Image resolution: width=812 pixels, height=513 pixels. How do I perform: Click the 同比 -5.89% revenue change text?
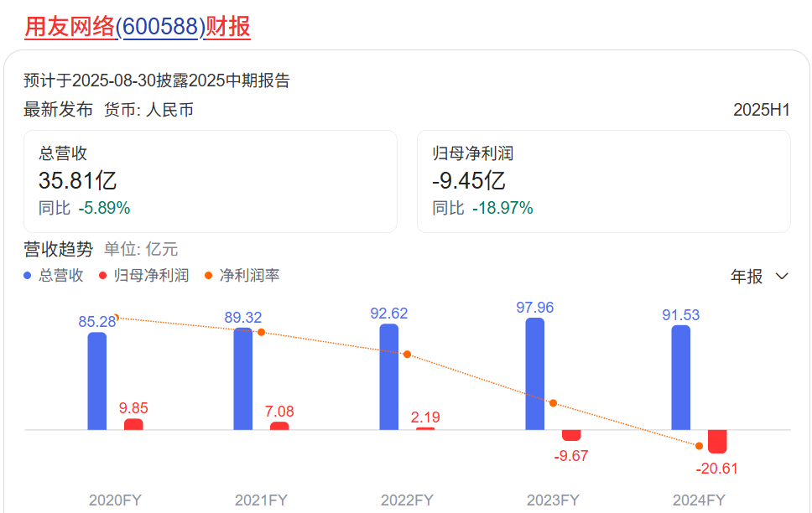(85, 208)
